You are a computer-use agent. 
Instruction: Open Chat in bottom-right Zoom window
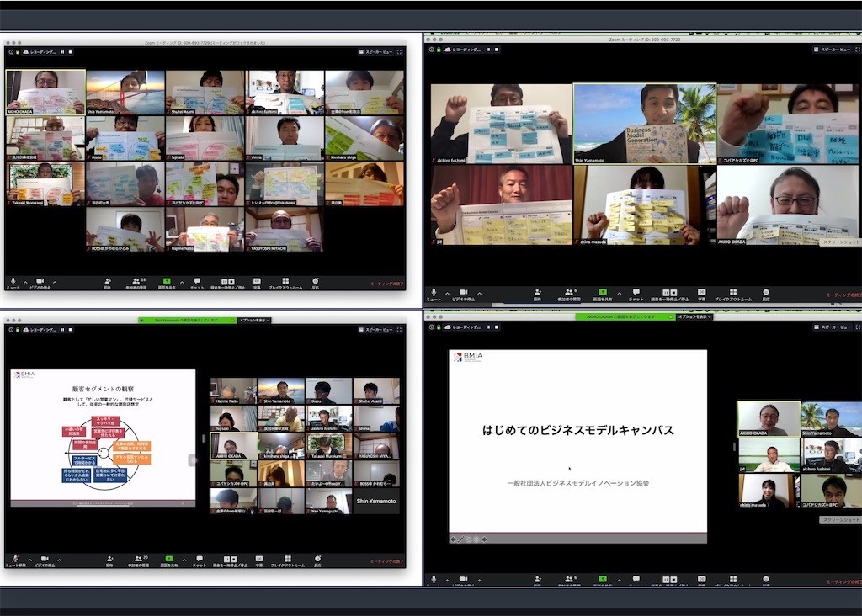click(x=636, y=579)
